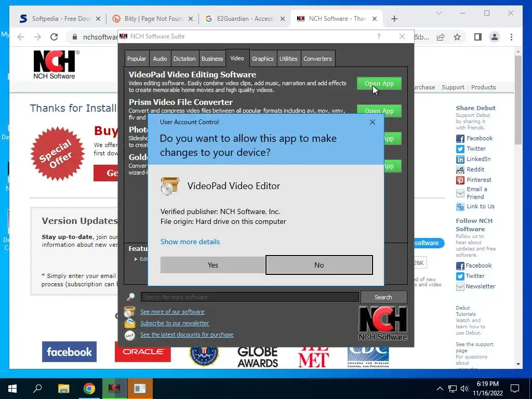Click NCH Software logo in suite window

tap(383, 323)
